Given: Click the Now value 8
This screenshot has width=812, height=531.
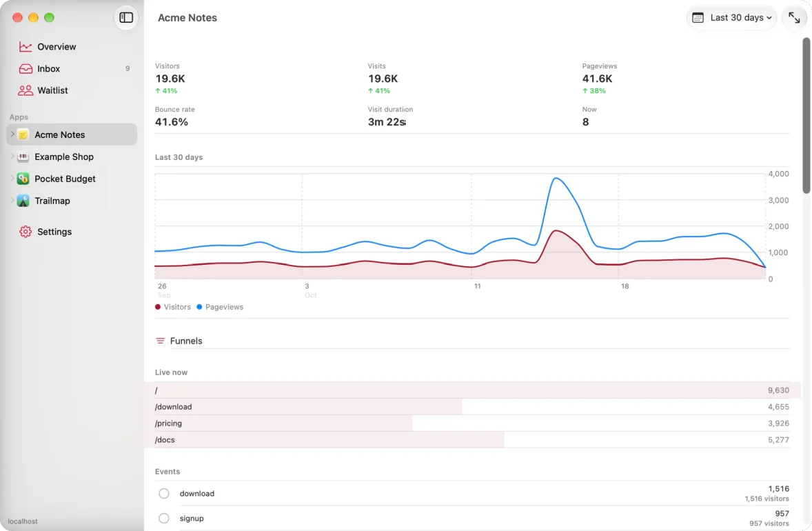Looking at the screenshot, I should tap(585, 122).
